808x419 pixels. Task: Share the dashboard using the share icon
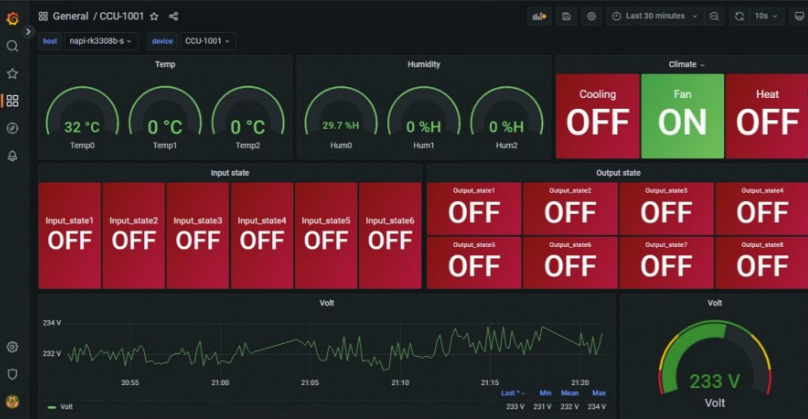pos(173,17)
